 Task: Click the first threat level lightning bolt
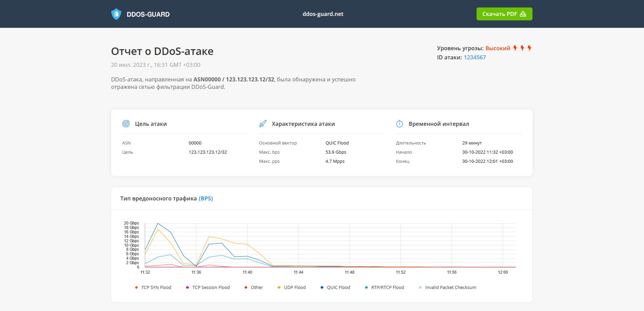(x=515, y=48)
